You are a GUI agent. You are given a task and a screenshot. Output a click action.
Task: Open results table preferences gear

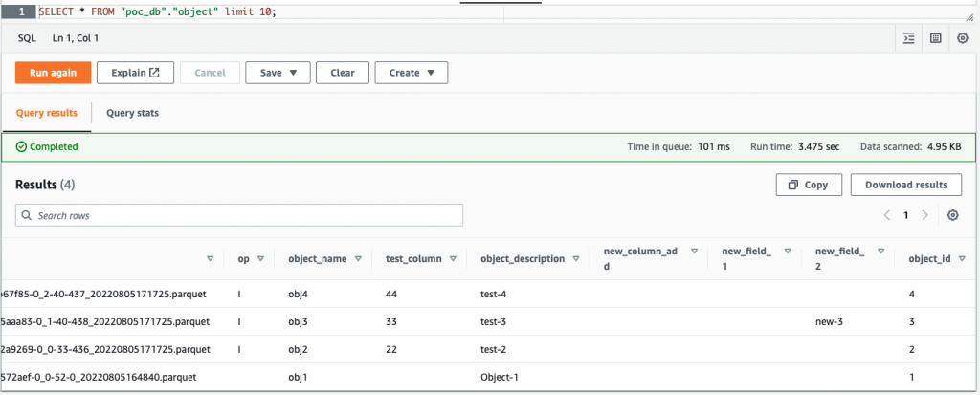(952, 215)
